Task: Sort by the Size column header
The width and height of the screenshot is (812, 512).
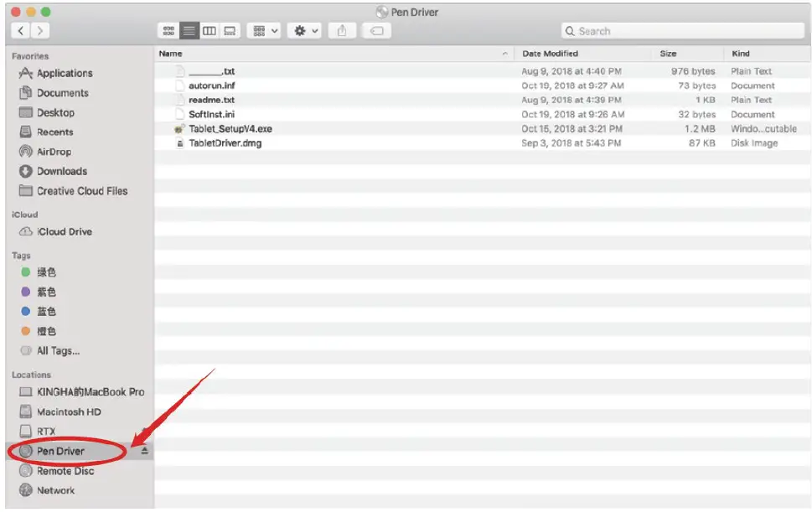Action: tap(668, 54)
